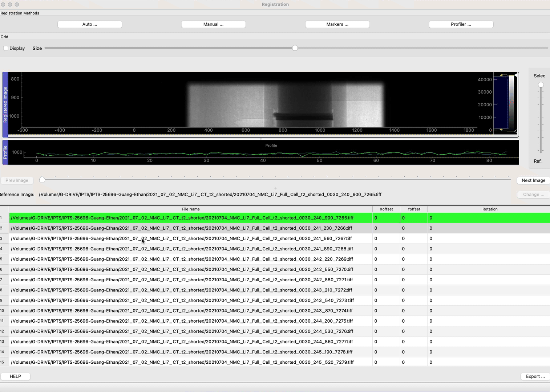
Task: Open the Manual registration dialog
Action: point(213,24)
